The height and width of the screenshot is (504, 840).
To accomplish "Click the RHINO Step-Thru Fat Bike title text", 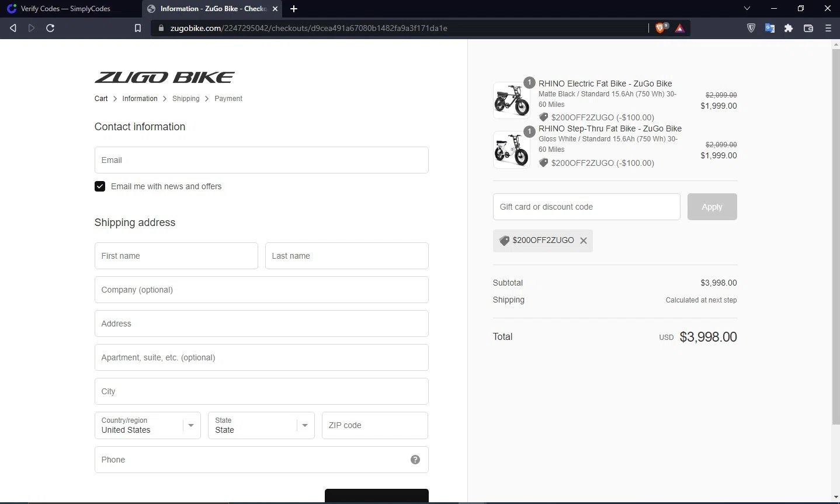I will click(610, 128).
